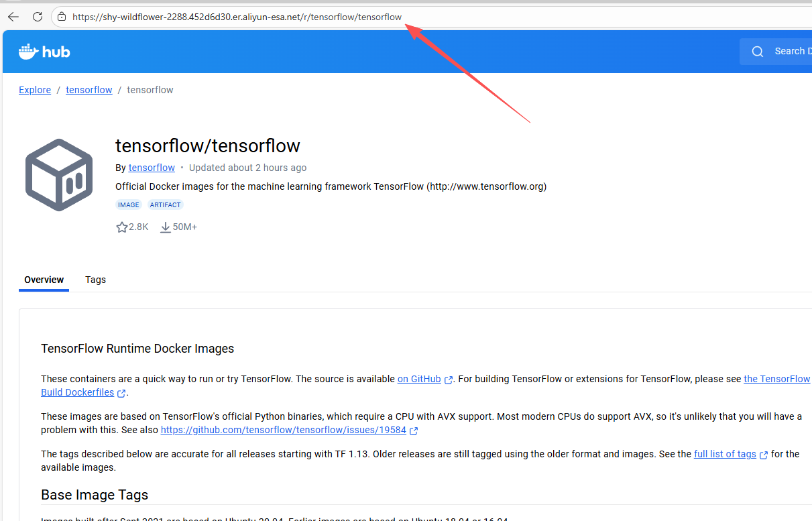The image size is (812, 521).
Task: Reload the page with the refresh icon
Action: point(38,17)
